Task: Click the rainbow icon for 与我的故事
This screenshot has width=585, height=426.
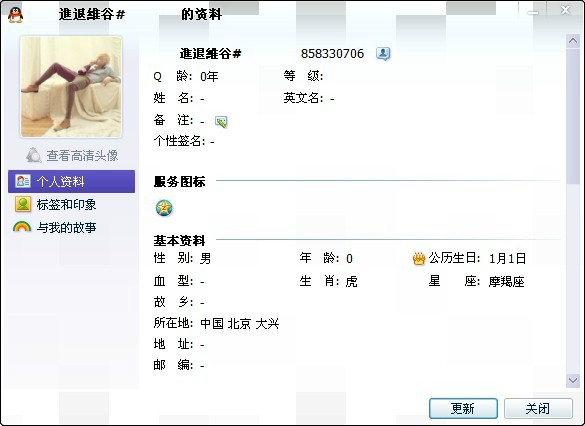Action: coord(22,226)
